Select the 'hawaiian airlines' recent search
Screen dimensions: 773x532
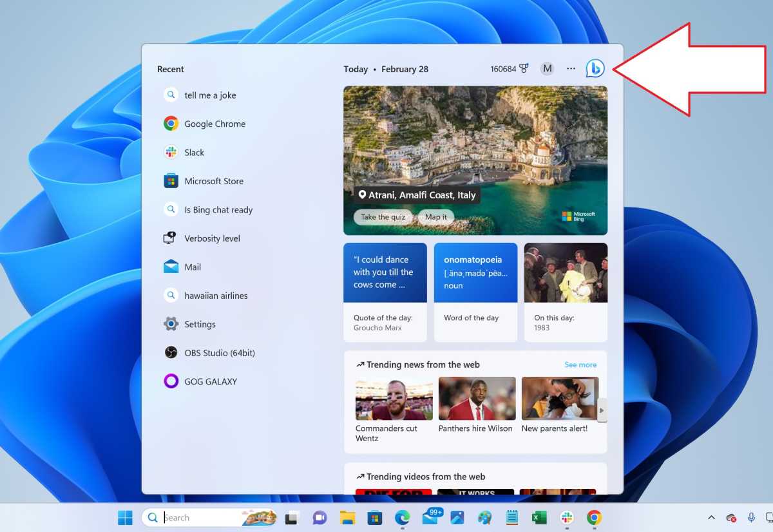click(x=216, y=296)
